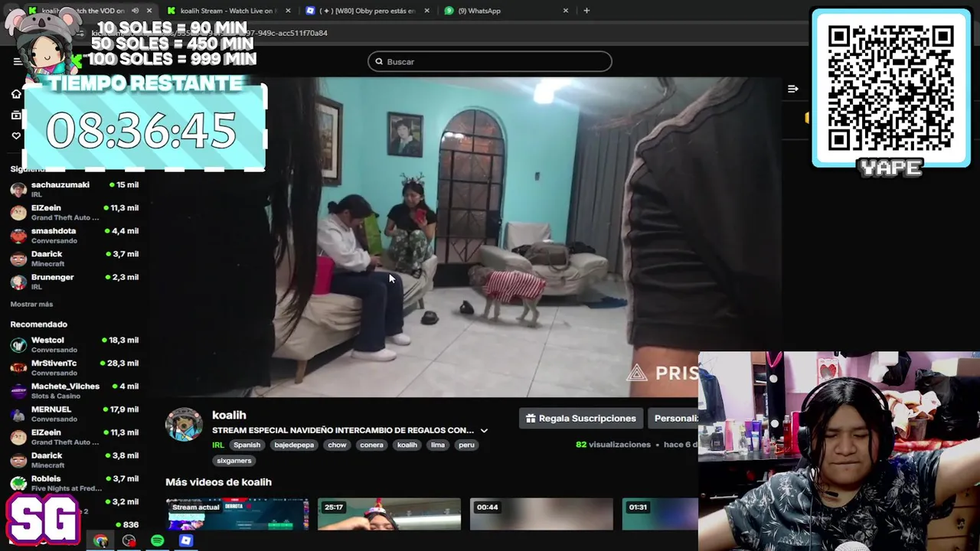The width and height of the screenshot is (980, 551).
Task: Open the 25:17 video thumbnail
Action: 389,514
